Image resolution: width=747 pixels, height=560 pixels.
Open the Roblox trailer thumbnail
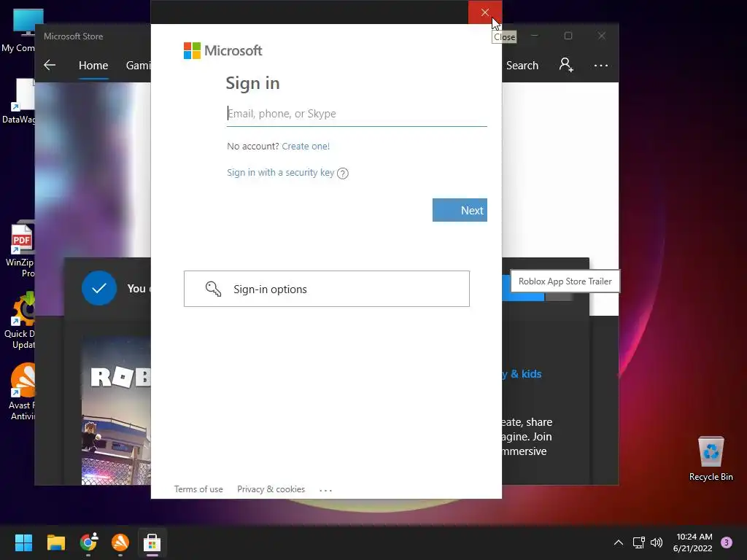(116, 411)
